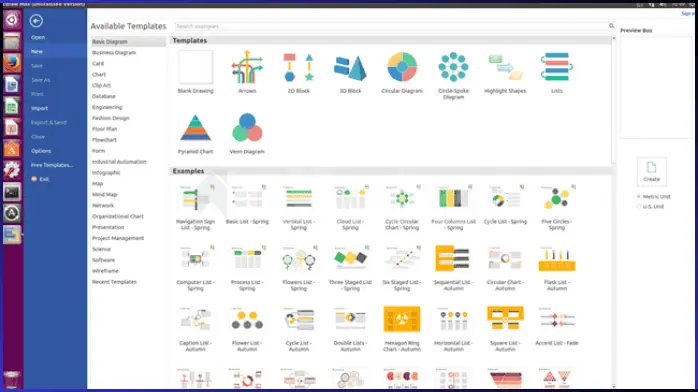
Task: Select the Card category
Action: tap(98, 64)
